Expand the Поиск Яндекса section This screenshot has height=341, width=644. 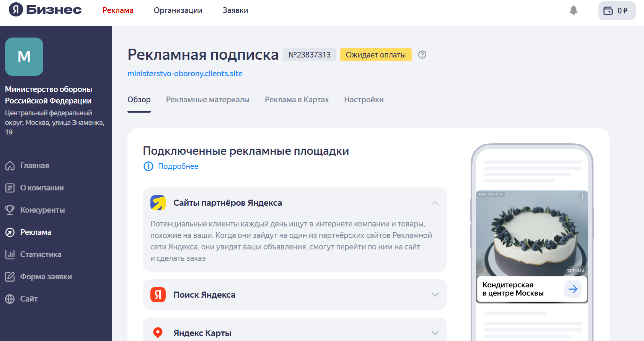[x=435, y=295]
